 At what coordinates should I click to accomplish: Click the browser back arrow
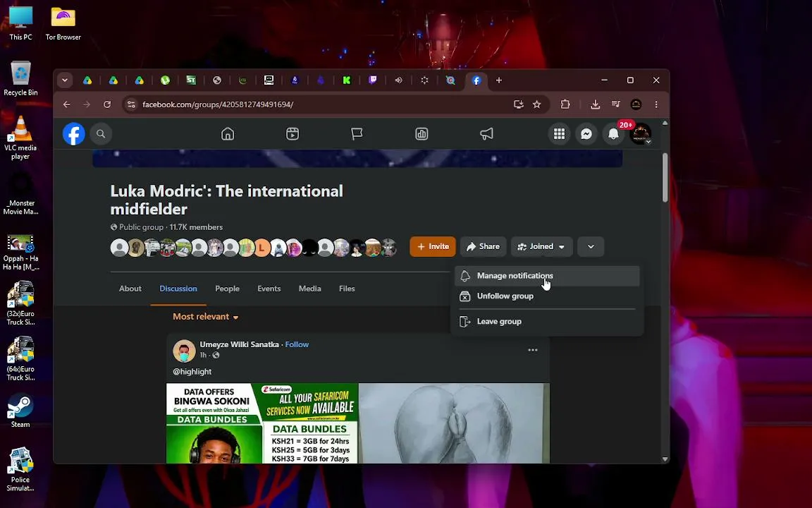pyautogui.click(x=67, y=104)
